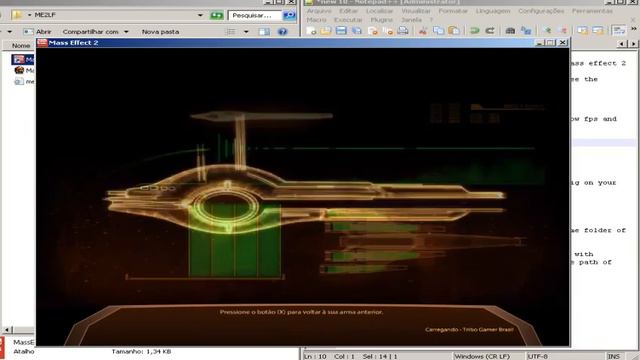Viewport: 640px width, 360px height.
Task: Expand the Notepad++ toolbar overflow chevron
Action: coord(633,29)
